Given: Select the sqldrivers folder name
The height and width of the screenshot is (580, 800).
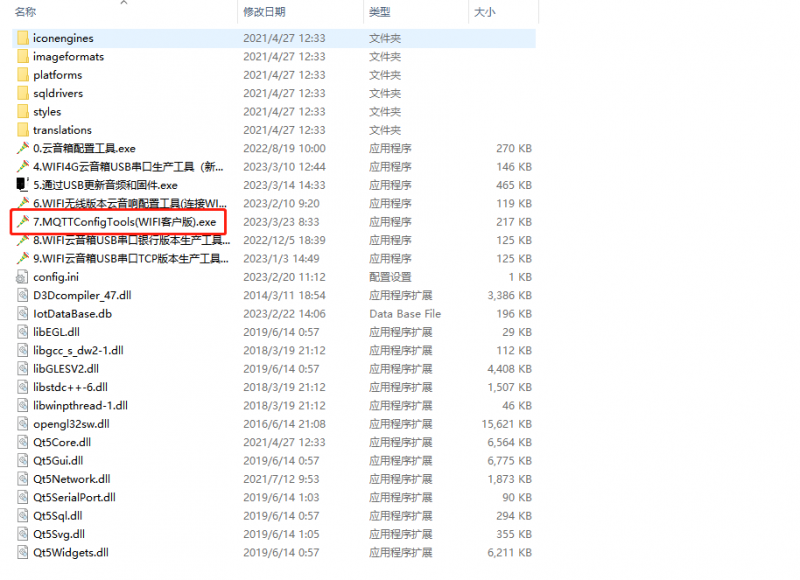Looking at the screenshot, I should [x=58, y=93].
